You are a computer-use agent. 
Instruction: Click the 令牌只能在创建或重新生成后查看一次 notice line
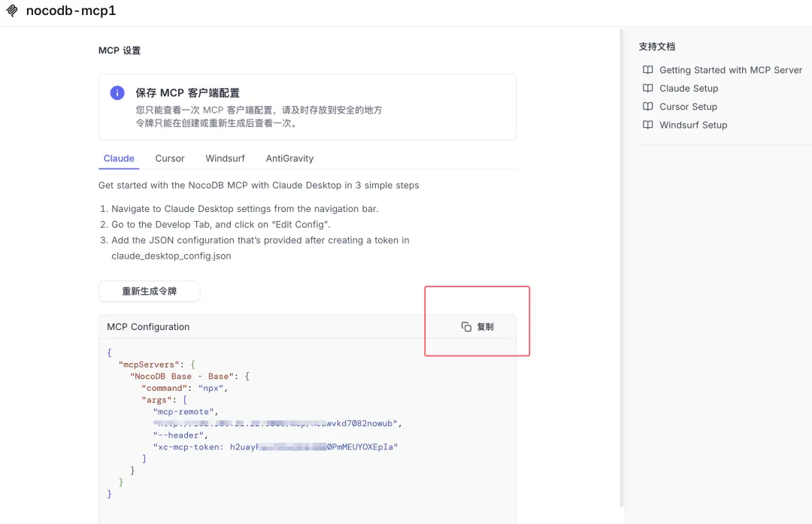pos(217,123)
